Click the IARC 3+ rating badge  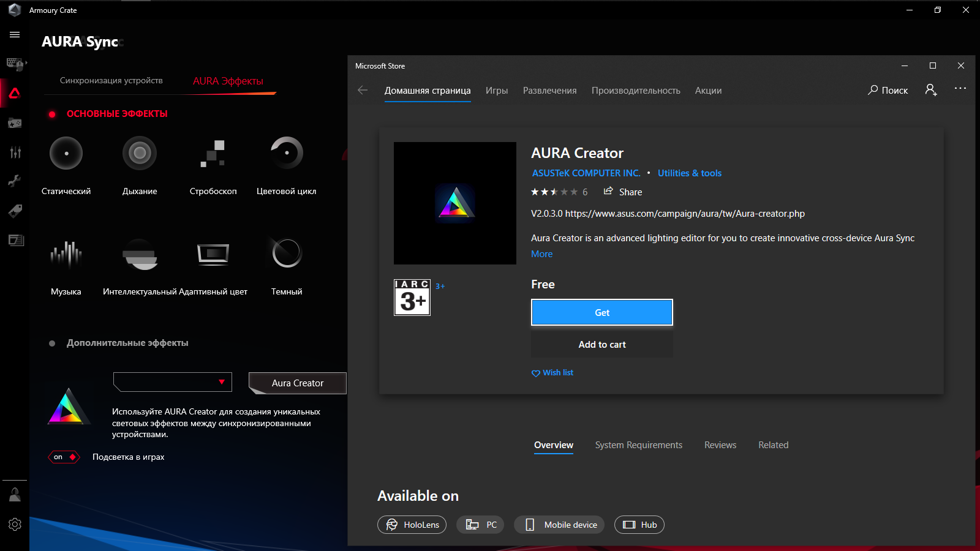(412, 298)
